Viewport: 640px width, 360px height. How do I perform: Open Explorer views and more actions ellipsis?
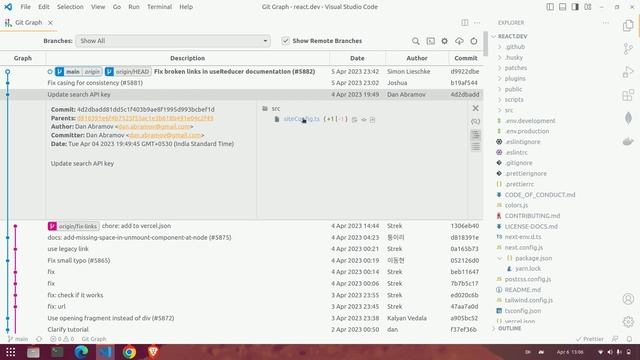point(606,22)
